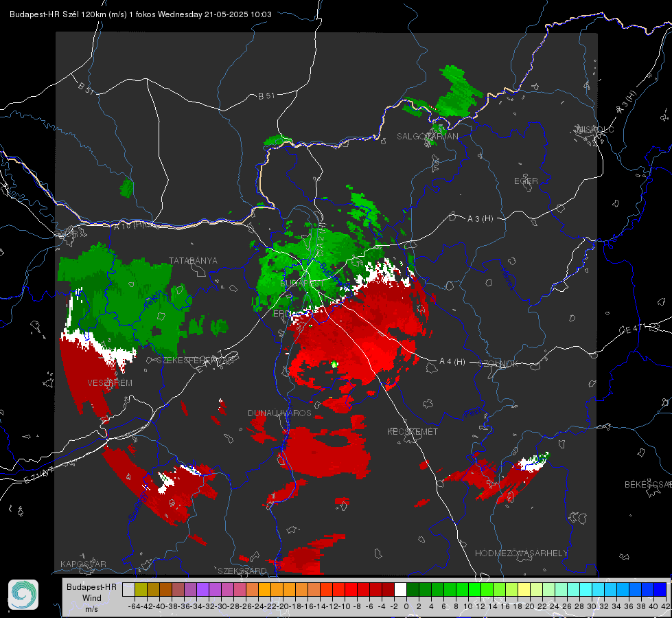Click the A 10 (H) road label

(130, 225)
